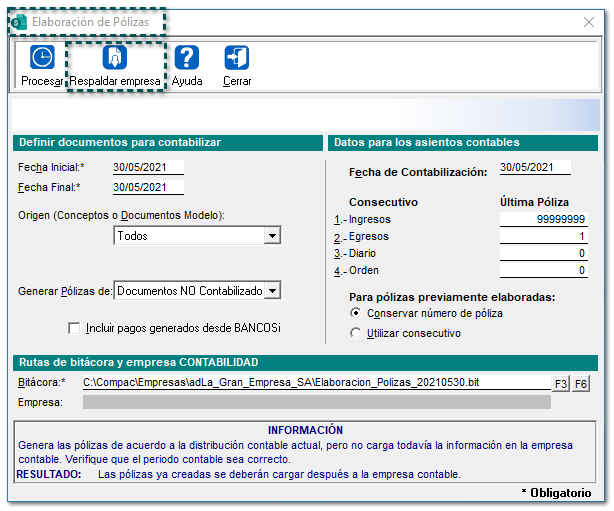Image resolution: width=614 pixels, height=511 pixels.
Task: Click the Orden última póliza field
Action: 544,270
